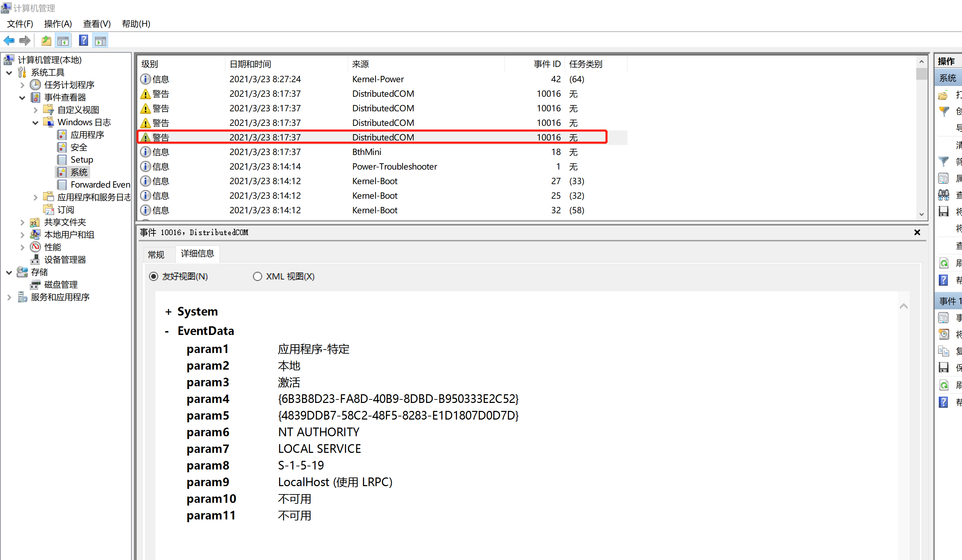Sort by the 事件 ID column header

[546, 64]
